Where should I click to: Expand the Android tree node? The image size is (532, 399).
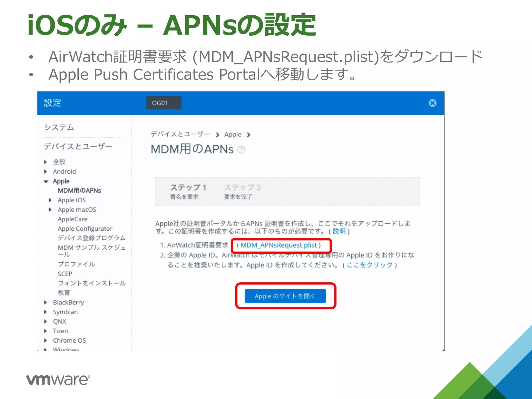pos(45,171)
